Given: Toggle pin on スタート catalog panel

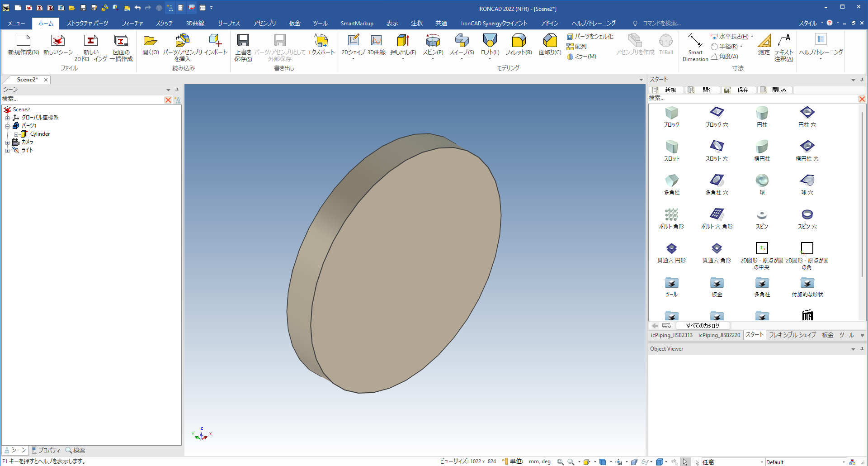Looking at the screenshot, I should 862,80.
